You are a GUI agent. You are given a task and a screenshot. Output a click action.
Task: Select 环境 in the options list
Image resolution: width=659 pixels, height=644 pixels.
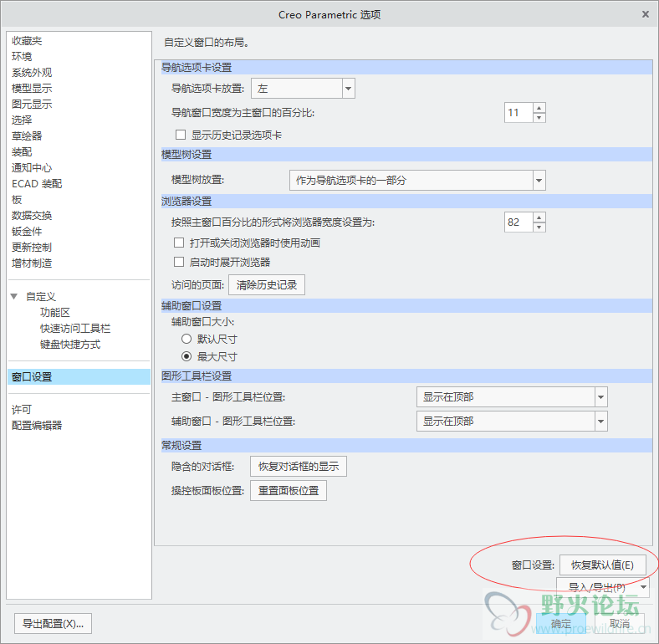coord(22,57)
